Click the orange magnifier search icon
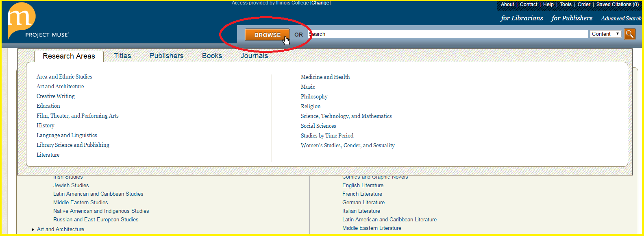The height and width of the screenshot is (236, 644). tap(630, 34)
